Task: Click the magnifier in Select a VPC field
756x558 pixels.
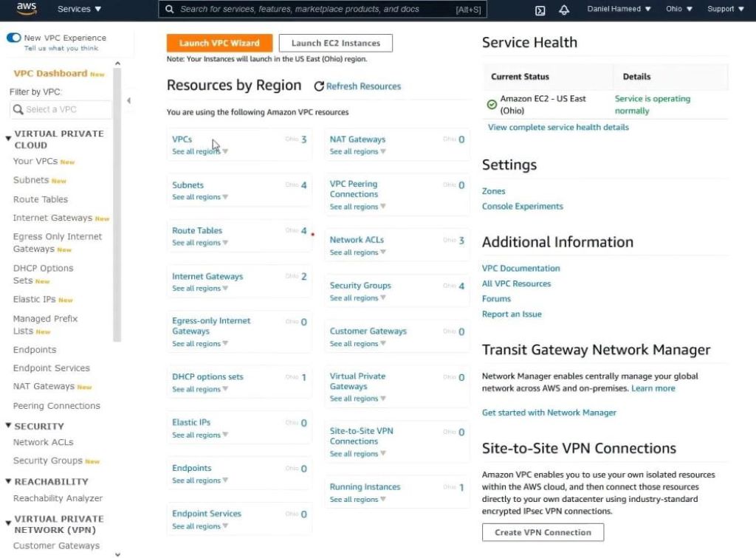Action: pyautogui.click(x=18, y=109)
